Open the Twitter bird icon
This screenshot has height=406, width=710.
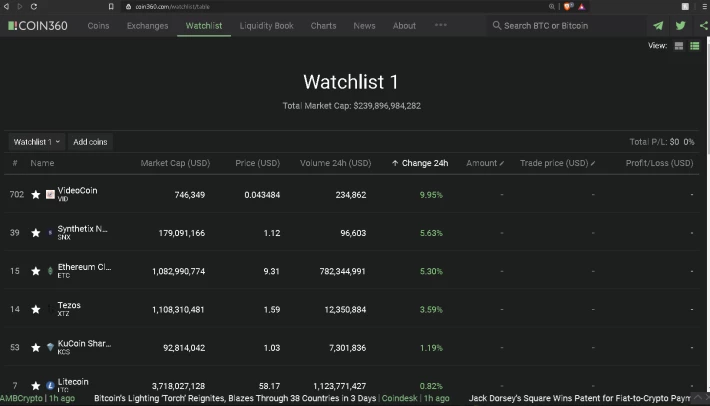680,26
